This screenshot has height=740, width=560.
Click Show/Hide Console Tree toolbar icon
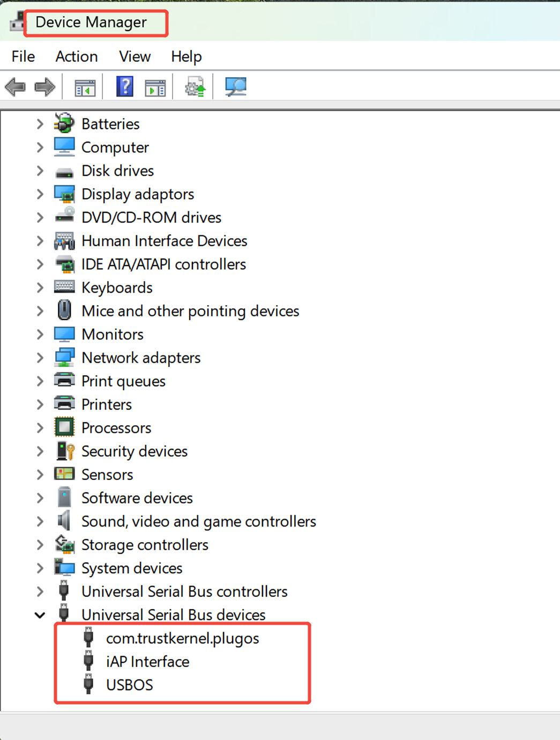tap(85, 87)
